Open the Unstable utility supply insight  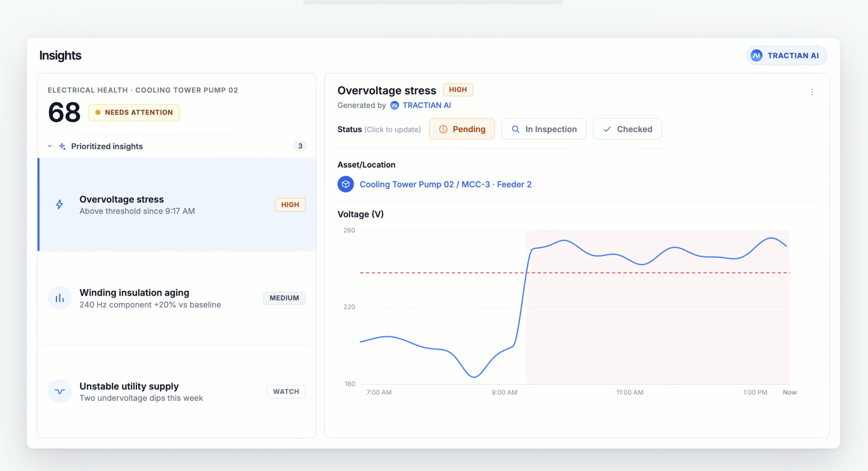[x=177, y=391]
